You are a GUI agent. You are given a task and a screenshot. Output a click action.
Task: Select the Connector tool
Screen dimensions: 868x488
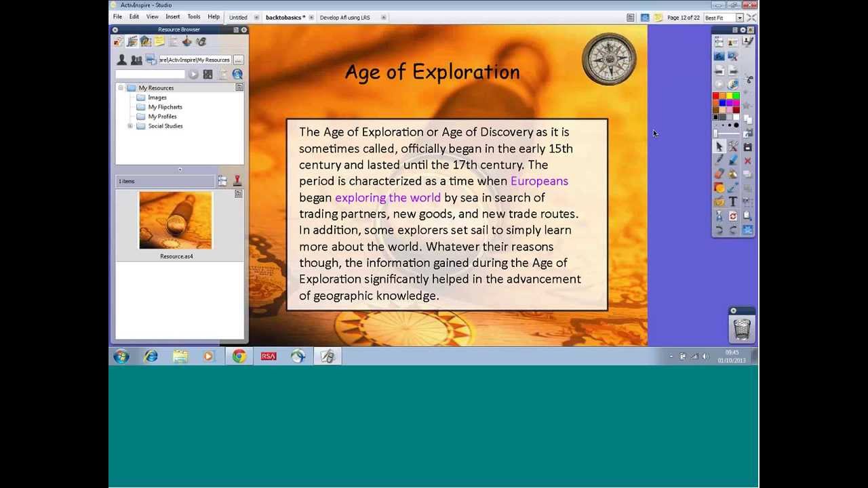(733, 187)
